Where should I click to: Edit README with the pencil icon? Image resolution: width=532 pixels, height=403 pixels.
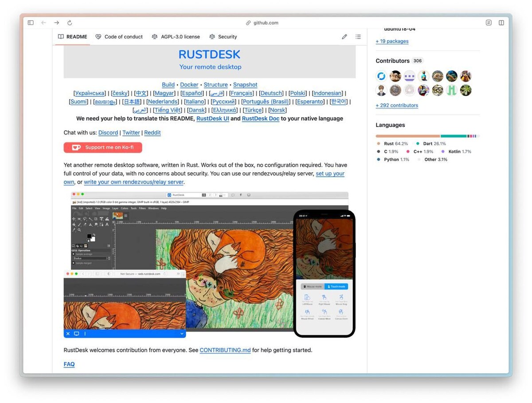click(344, 37)
